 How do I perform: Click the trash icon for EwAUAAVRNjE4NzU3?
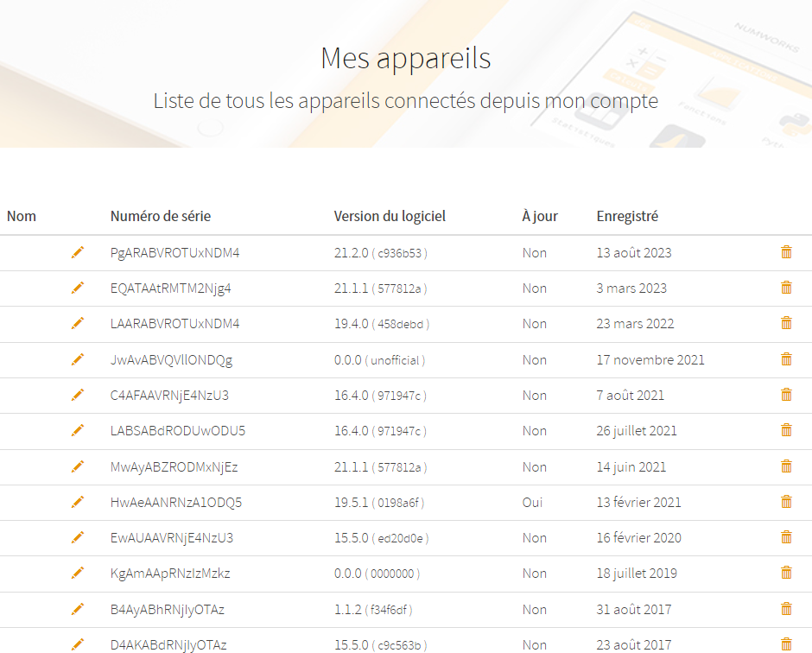(x=786, y=537)
